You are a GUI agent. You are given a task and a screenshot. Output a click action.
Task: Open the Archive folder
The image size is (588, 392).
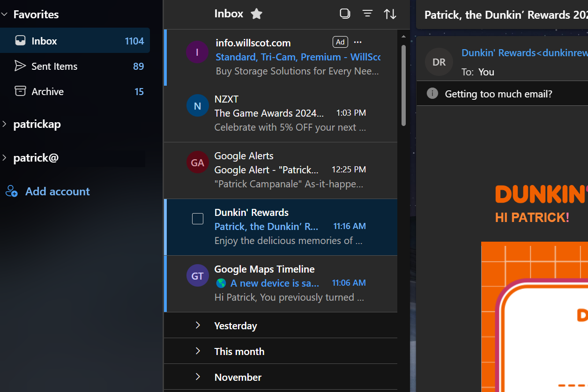[47, 92]
